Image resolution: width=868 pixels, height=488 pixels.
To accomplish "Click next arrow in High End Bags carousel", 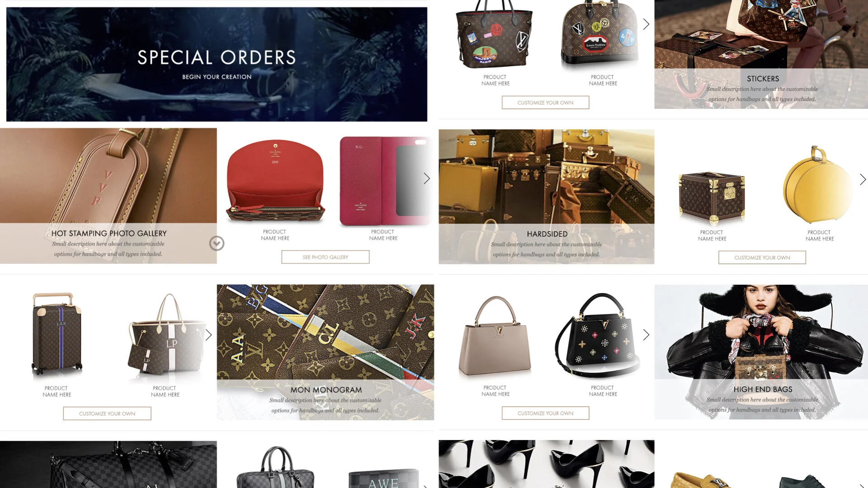I will (646, 335).
